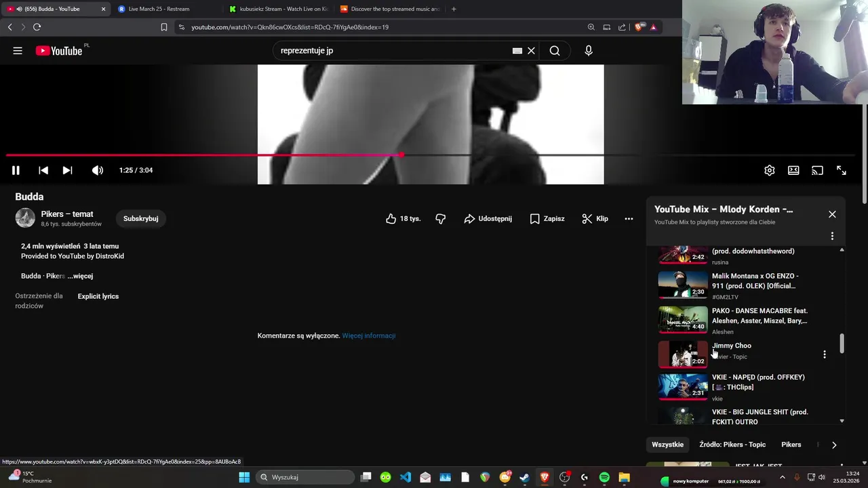868x488 pixels.
Task: Open the Brave Rewards triangle icon
Action: tap(653, 27)
